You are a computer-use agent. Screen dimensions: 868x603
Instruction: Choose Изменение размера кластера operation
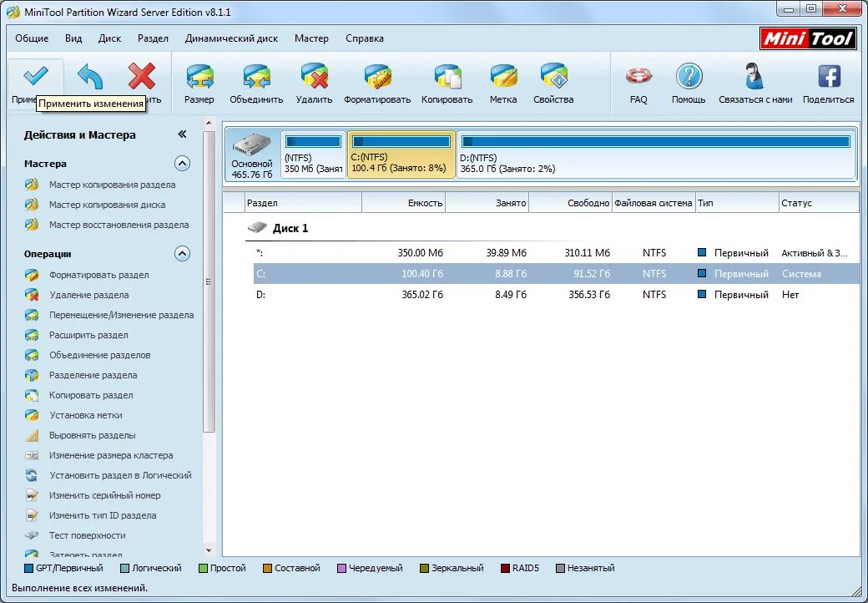[111, 455]
